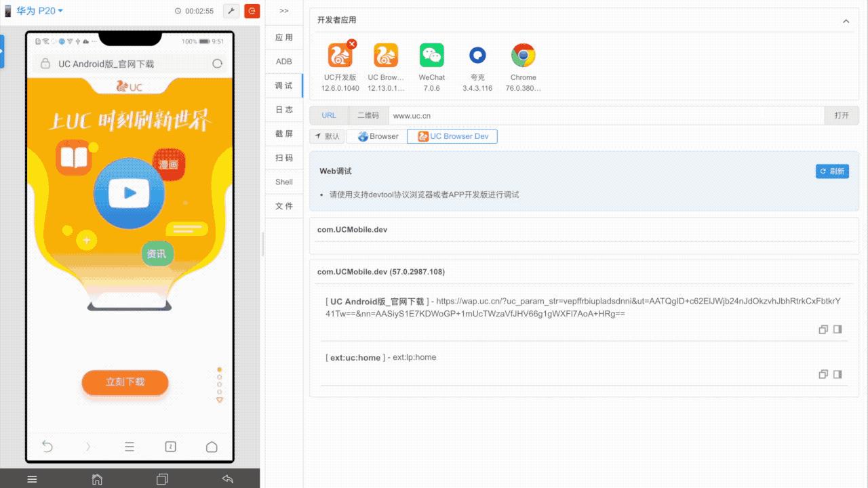Image resolution: width=868 pixels, height=488 pixels.
Task: Tap the phone browser home icon
Action: 212,447
